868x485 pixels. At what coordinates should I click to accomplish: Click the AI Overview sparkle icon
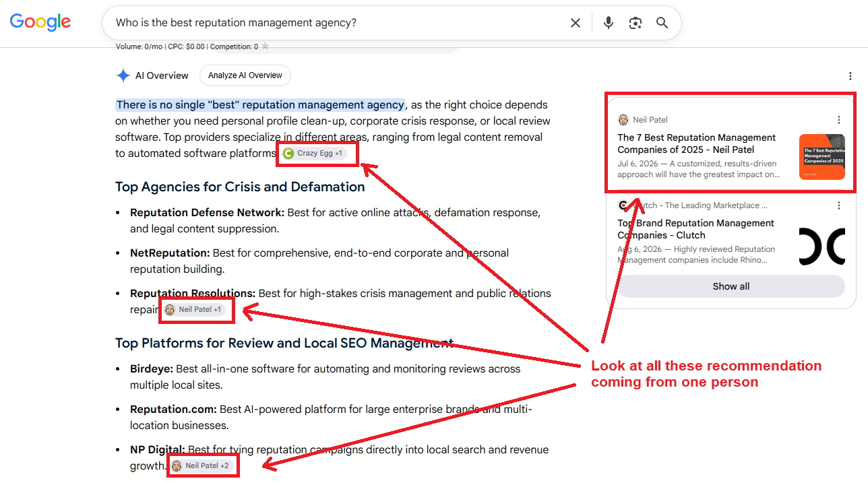point(123,75)
